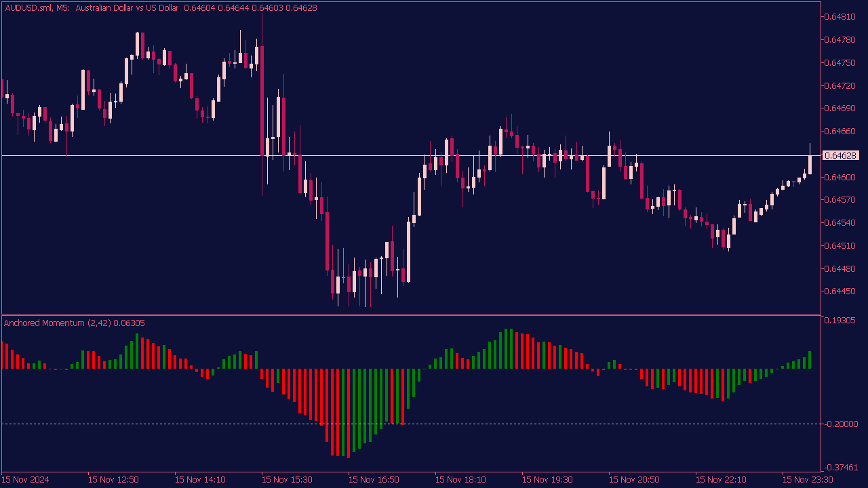Click the '15 Nov 23:30' time axis label

[x=808, y=479]
